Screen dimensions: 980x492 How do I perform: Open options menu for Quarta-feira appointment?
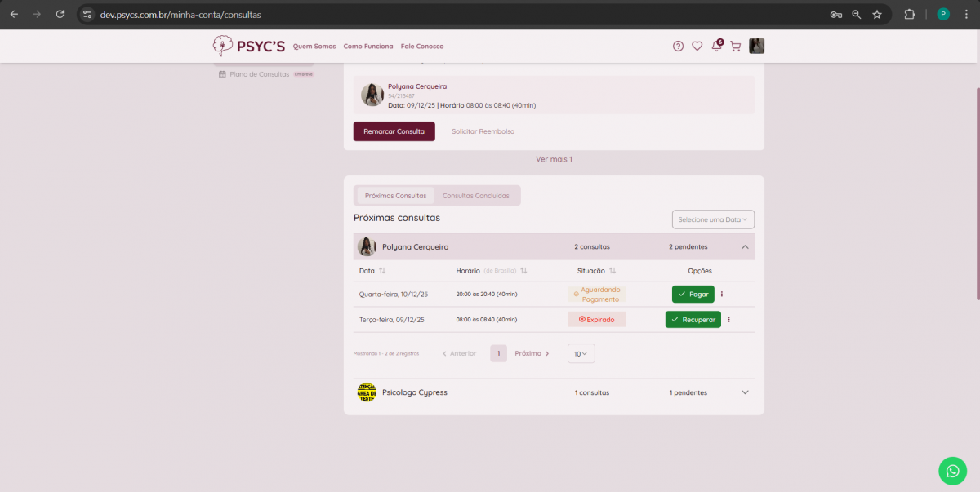click(x=722, y=295)
